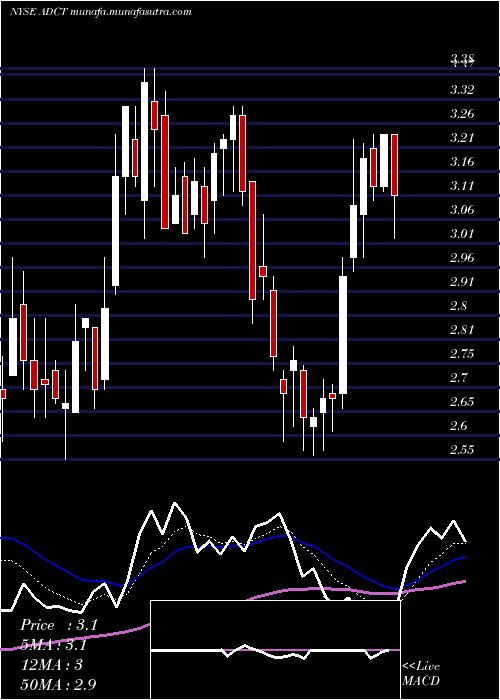This screenshot has height=700, width=500.
Task: Click the 3.16 price axis label
Action: tap(462, 162)
